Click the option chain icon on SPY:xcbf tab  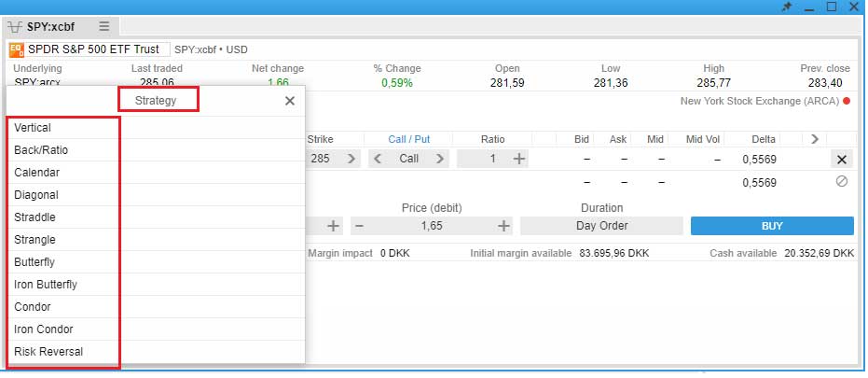16,27
